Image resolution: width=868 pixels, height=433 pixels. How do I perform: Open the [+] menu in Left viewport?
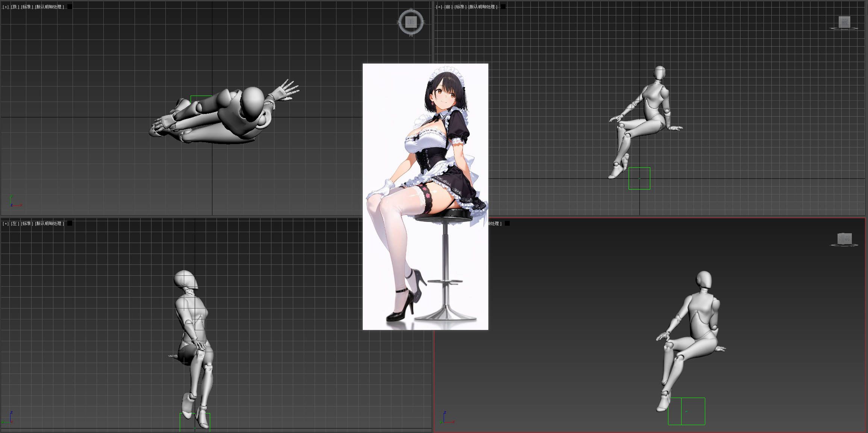coord(6,223)
